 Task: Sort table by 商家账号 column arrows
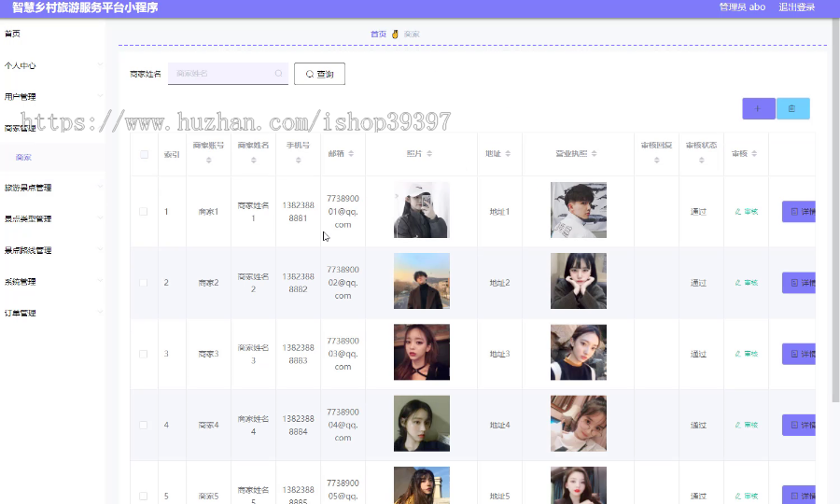208,161
